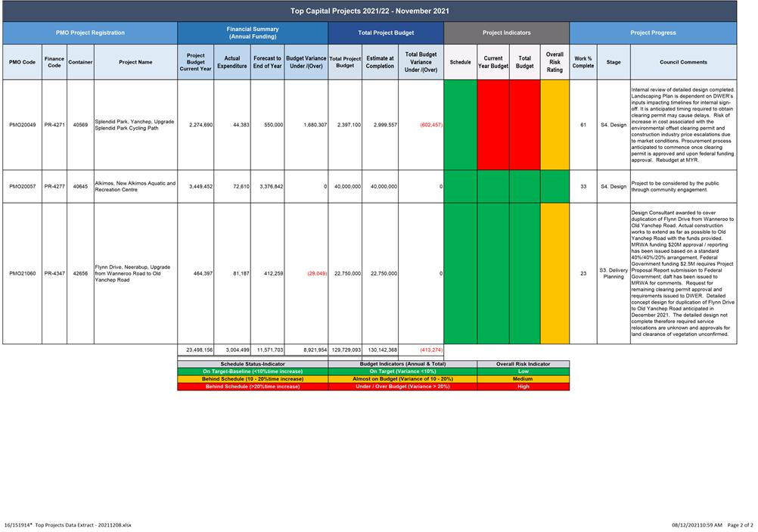Select the red Total Budget indicator for Splendid Park
Viewport: 758px width, 532px height.
[x=524, y=125]
